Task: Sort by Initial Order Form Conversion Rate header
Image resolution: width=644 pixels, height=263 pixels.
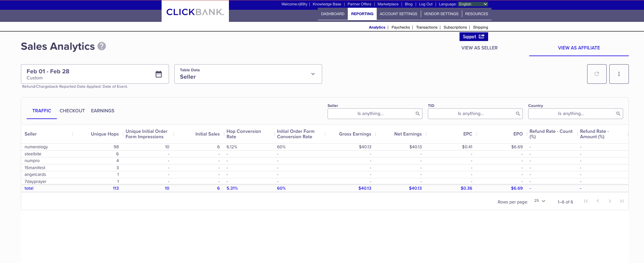Action: [x=296, y=134]
